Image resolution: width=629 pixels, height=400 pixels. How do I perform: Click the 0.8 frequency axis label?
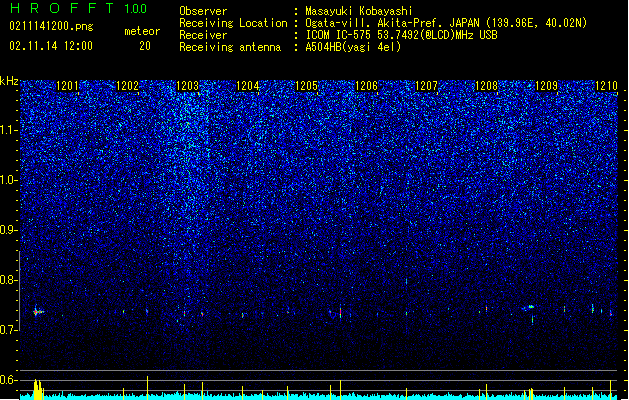pos(8,280)
